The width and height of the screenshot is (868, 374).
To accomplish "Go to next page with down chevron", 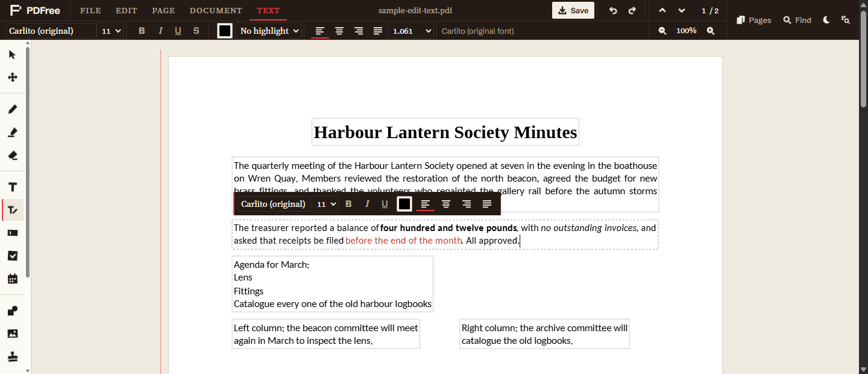I will (682, 10).
